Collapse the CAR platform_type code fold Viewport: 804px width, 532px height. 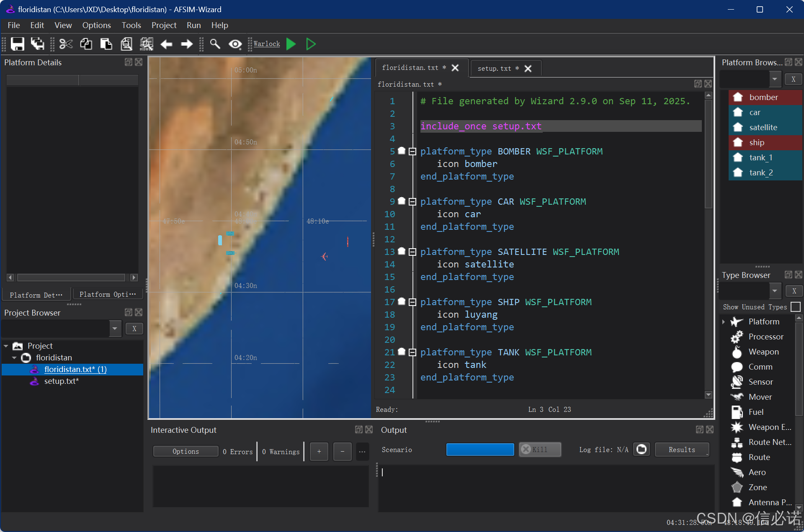tap(412, 202)
